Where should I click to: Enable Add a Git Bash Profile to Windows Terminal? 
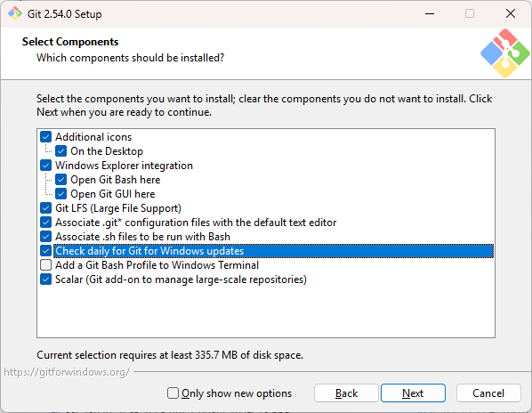coord(45,265)
